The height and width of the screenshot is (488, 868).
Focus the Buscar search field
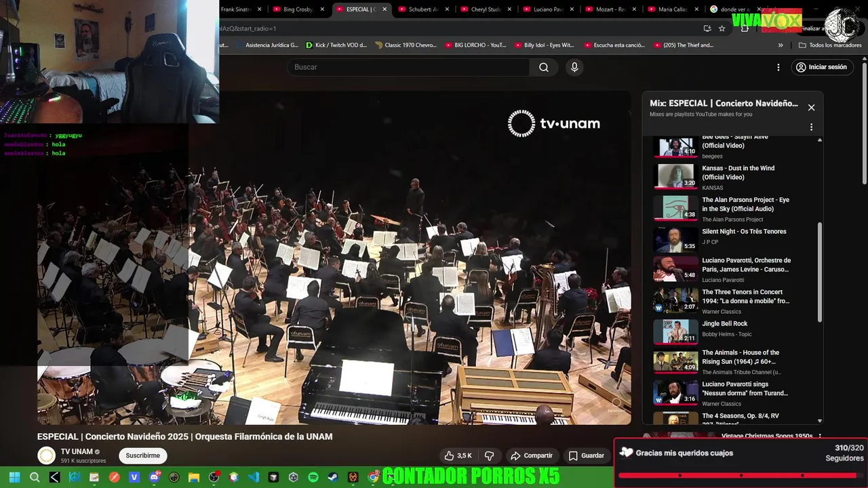pos(408,67)
